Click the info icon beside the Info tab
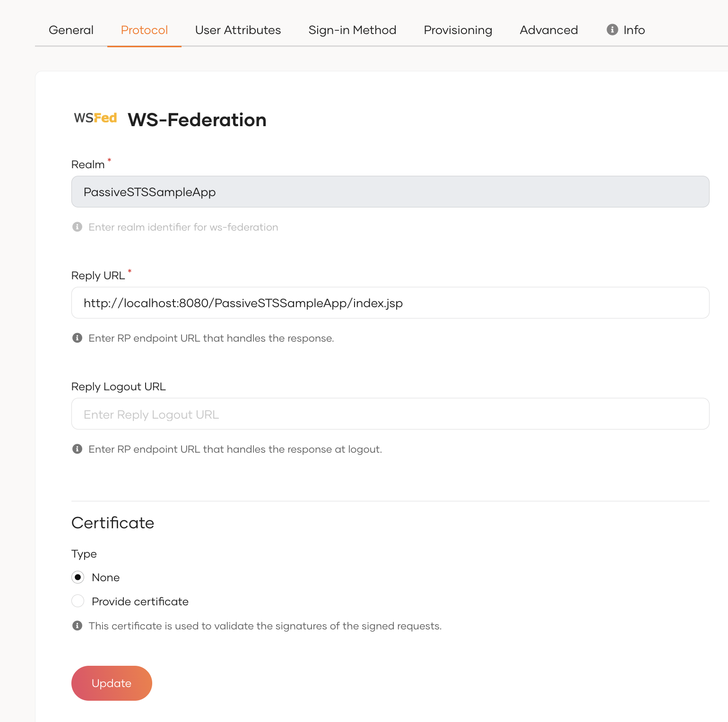728x722 pixels. tap(612, 29)
